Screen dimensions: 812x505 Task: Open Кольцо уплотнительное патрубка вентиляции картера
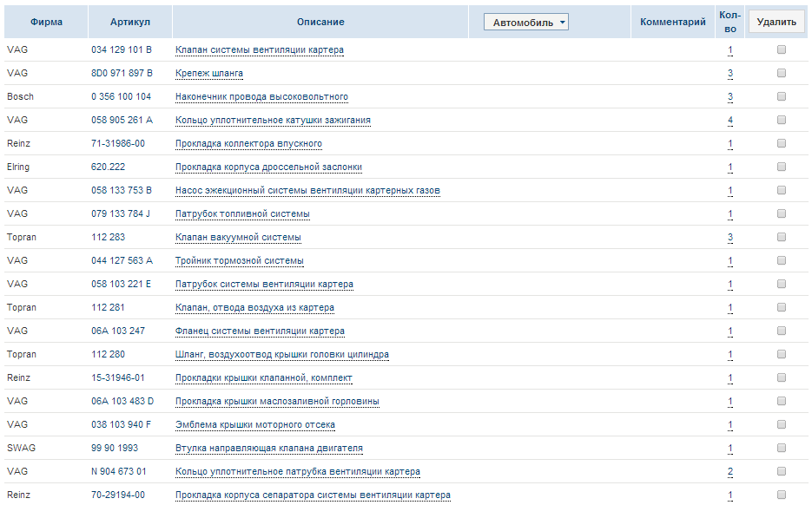(298, 472)
